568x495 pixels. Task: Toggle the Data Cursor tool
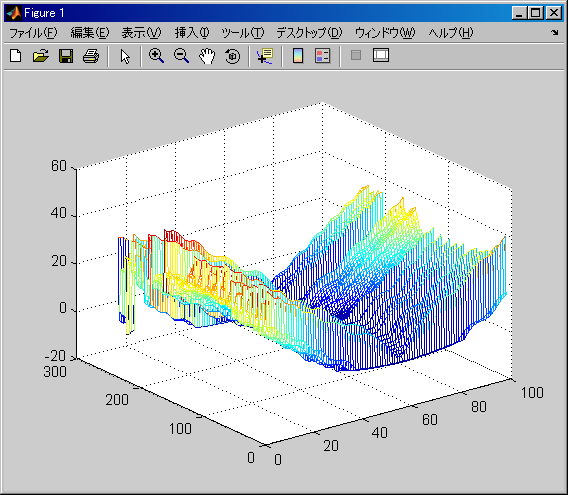tap(265, 56)
